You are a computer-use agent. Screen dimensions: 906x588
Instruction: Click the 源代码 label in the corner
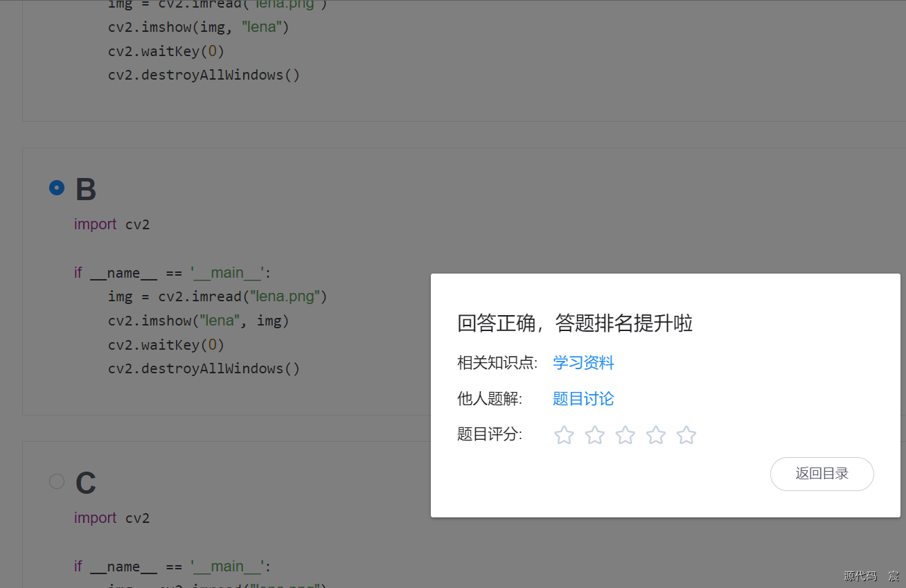(x=860, y=576)
